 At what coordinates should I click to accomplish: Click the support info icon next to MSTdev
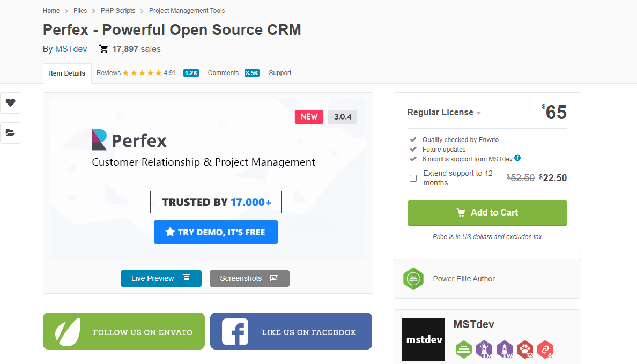pyautogui.click(x=517, y=158)
